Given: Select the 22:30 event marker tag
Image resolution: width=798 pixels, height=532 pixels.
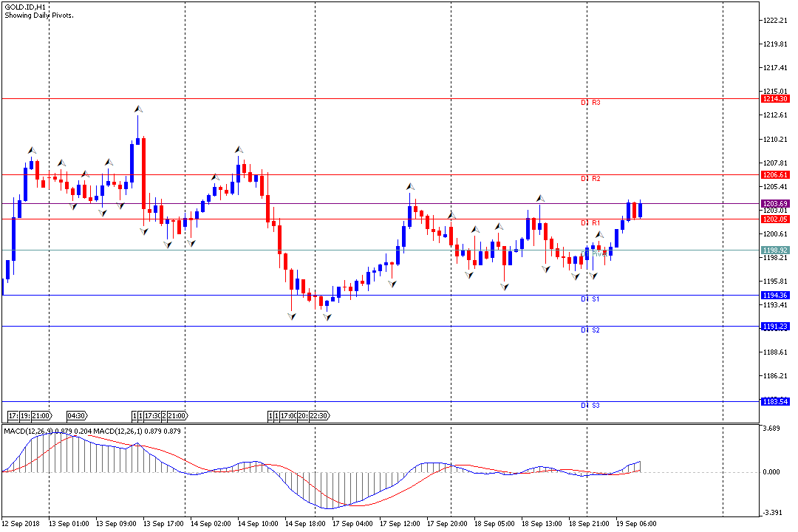Looking at the screenshot, I should click(x=319, y=416).
